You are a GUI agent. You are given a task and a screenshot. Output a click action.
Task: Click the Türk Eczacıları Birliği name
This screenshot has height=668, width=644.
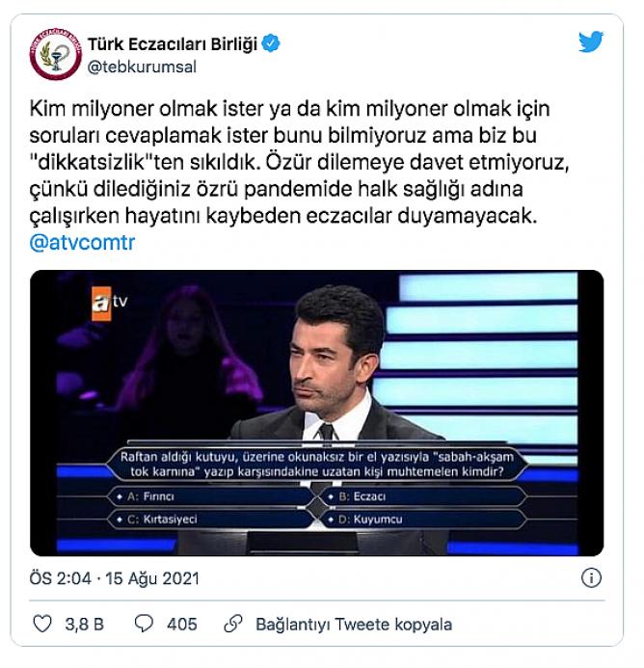pos(173,44)
